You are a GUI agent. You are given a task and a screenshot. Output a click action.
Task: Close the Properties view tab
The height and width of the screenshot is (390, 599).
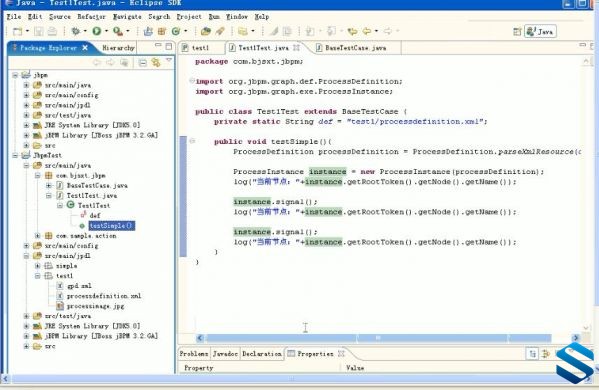pyautogui.click(x=341, y=354)
